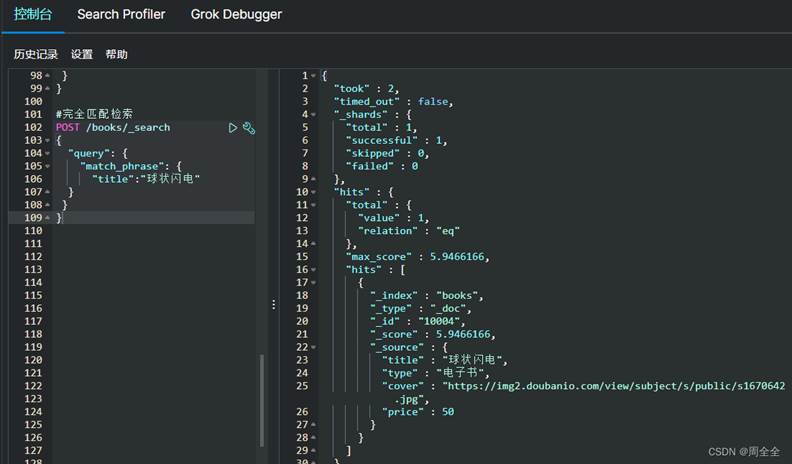Click line number 110 in request editor
This screenshot has height=464, width=792.
click(33, 231)
